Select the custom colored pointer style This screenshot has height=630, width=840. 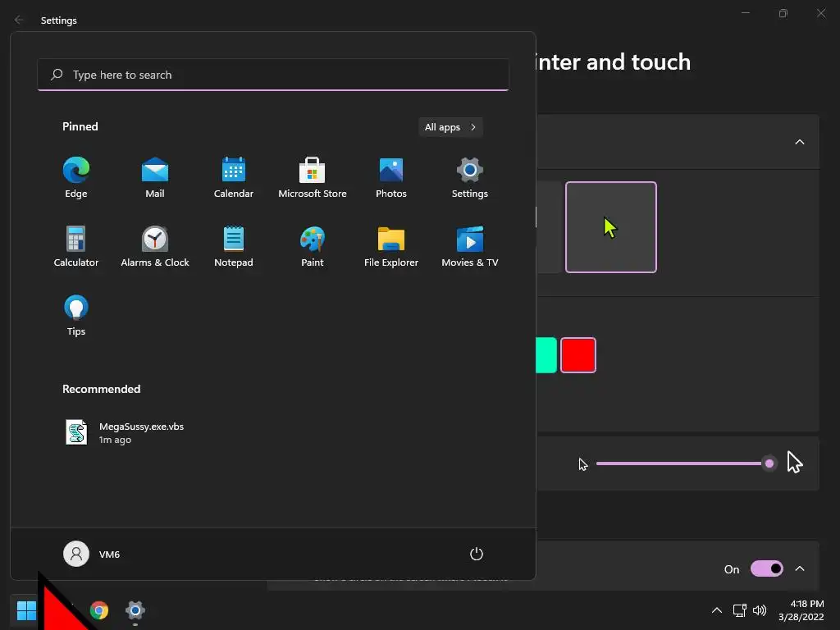[x=610, y=227]
